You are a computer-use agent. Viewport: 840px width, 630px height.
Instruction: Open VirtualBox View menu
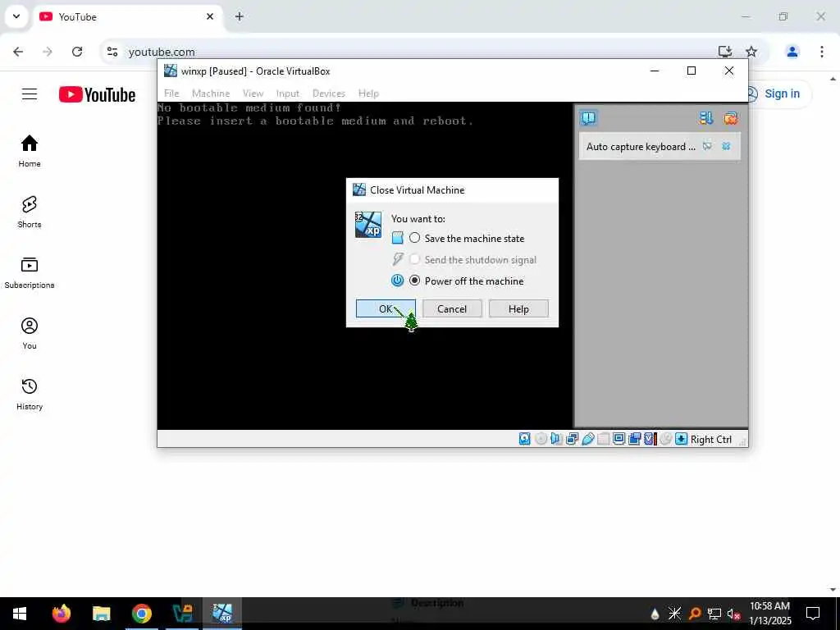[253, 94]
